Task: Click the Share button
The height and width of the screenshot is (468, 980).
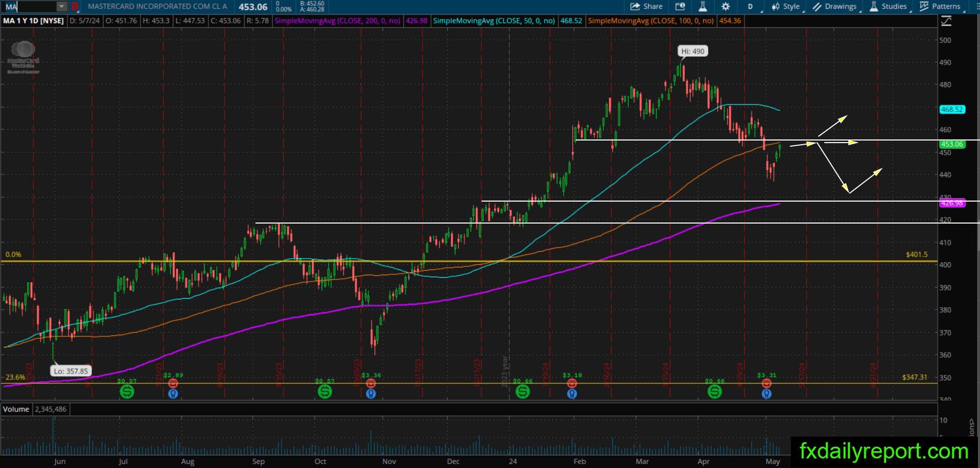Action: (646, 6)
